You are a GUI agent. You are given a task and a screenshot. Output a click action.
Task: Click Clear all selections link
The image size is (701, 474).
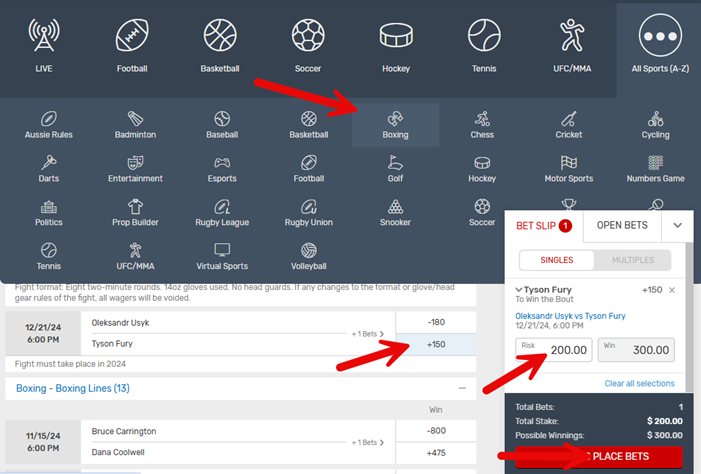tap(639, 383)
